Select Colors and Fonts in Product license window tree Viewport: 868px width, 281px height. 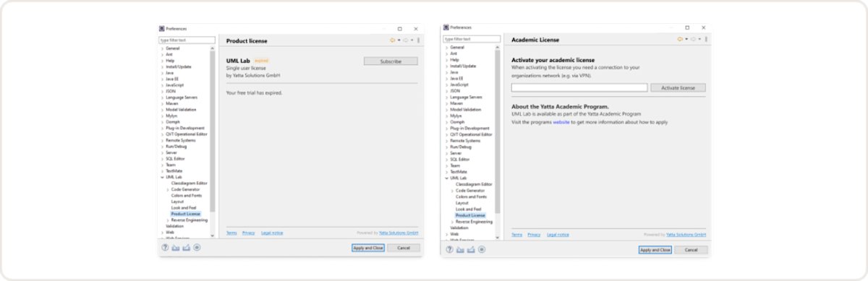[187, 196]
